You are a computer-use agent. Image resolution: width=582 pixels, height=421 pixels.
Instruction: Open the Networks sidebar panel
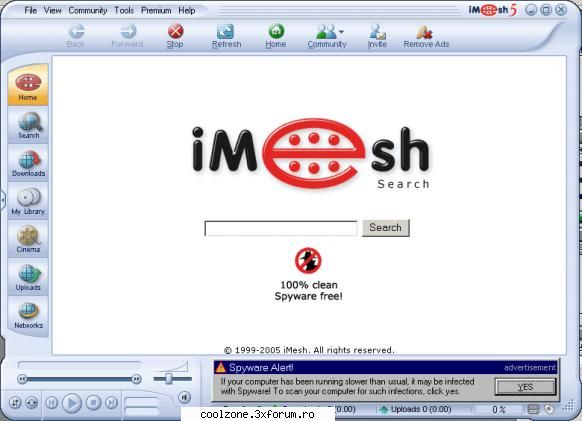(28, 316)
